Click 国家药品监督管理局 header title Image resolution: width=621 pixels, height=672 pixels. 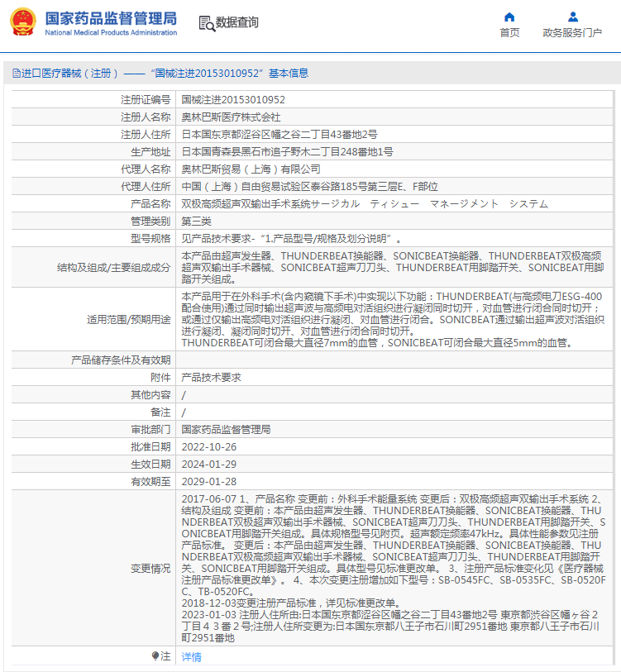(111, 18)
